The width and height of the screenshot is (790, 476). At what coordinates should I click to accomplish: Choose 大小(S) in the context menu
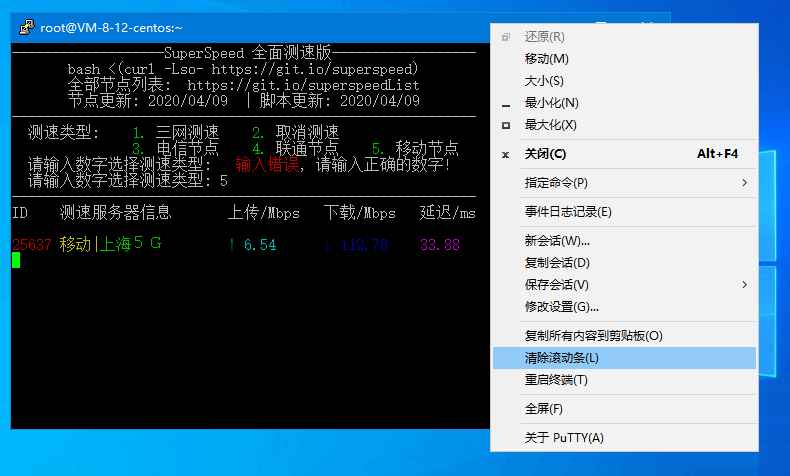tap(544, 81)
